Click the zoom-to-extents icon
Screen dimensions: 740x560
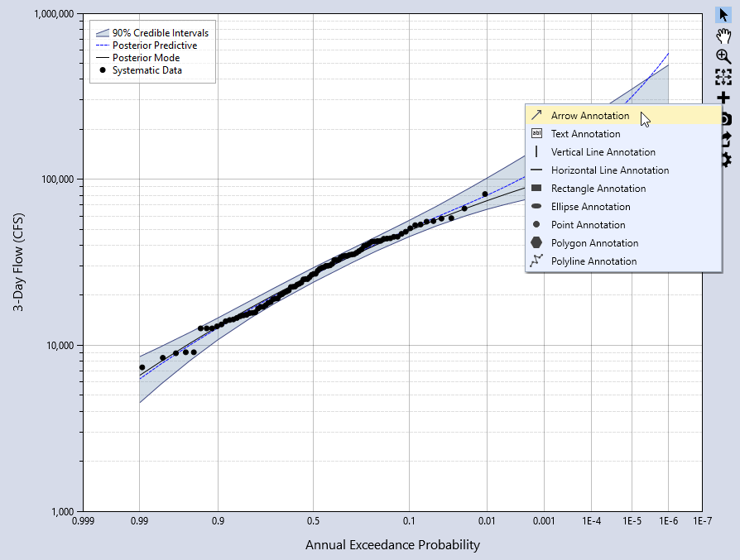click(x=723, y=77)
